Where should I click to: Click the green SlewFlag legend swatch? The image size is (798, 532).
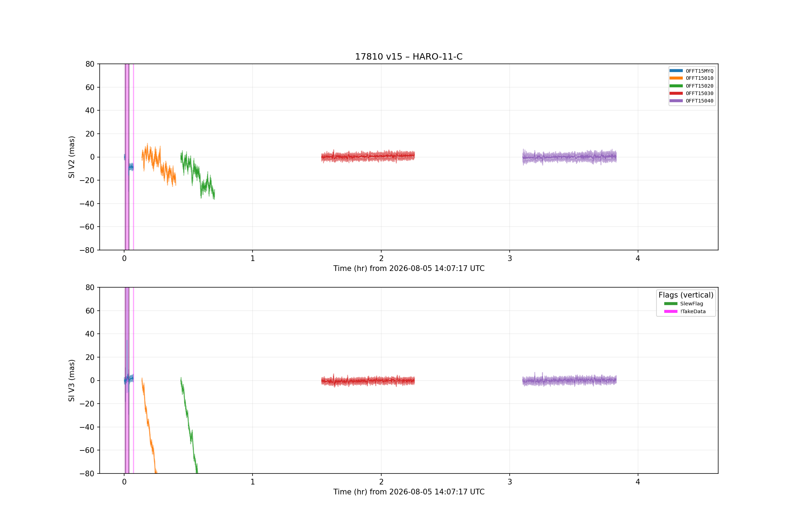click(671, 304)
